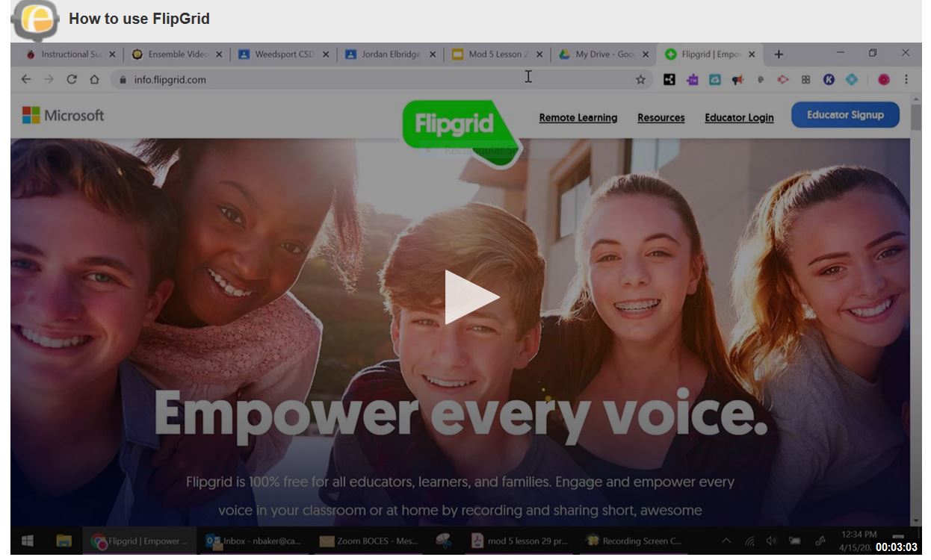
Task: Close the My Drive tab
Action: (646, 54)
